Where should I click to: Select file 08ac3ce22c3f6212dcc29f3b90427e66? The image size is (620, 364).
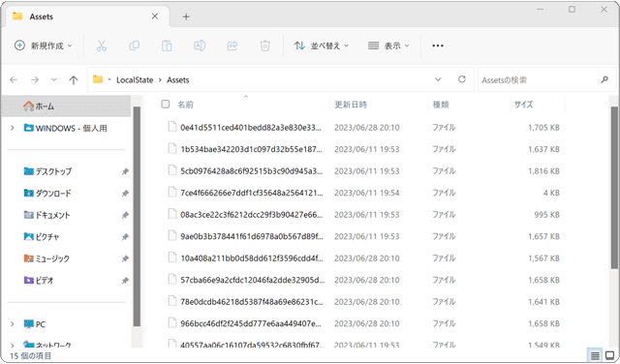coord(251,214)
